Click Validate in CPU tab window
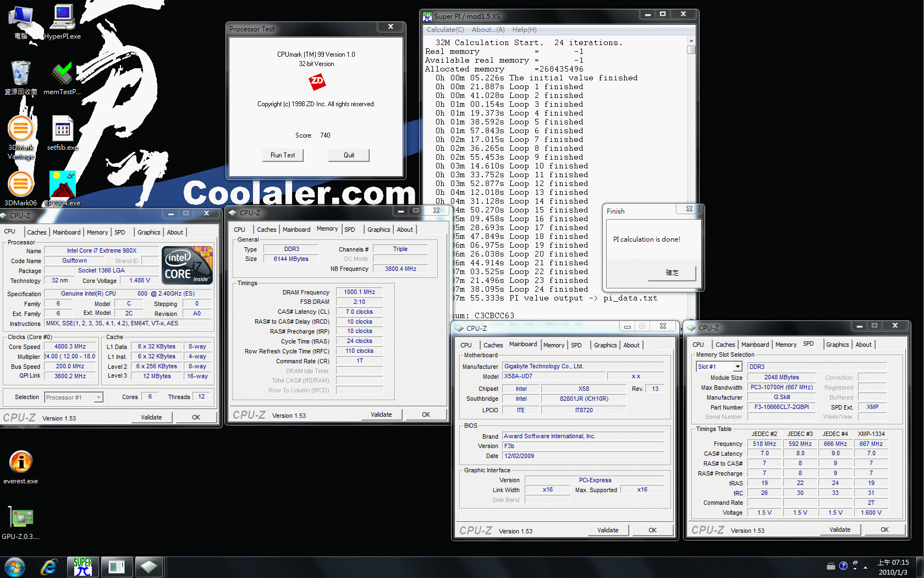924x578 pixels. [151, 417]
